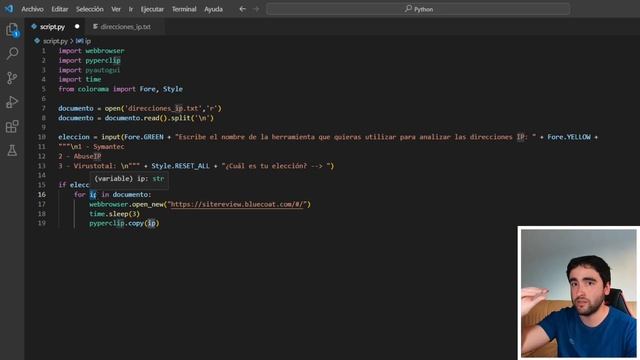Click 'AbuseIP' text on line 12
The image size is (640, 360).
(87, 156)
